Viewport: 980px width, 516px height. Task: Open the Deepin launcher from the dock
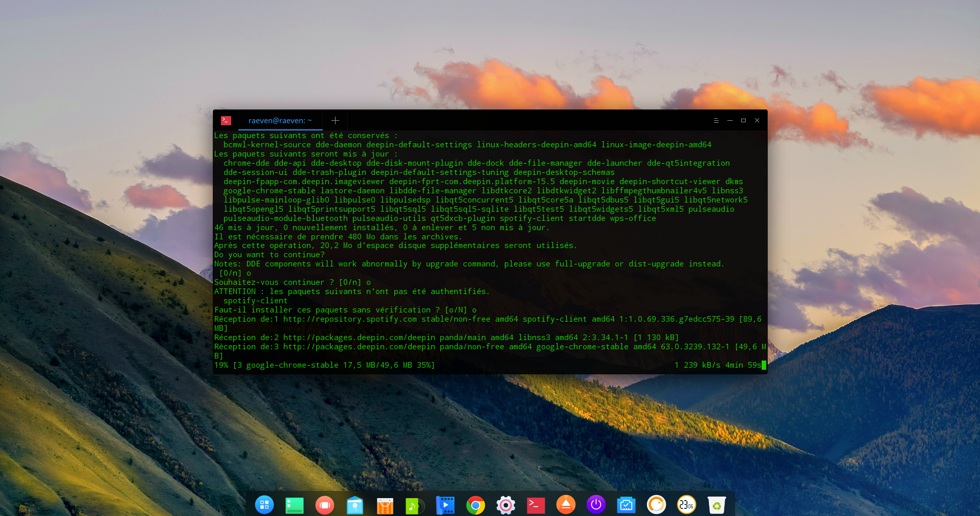[x=264, y=505]
